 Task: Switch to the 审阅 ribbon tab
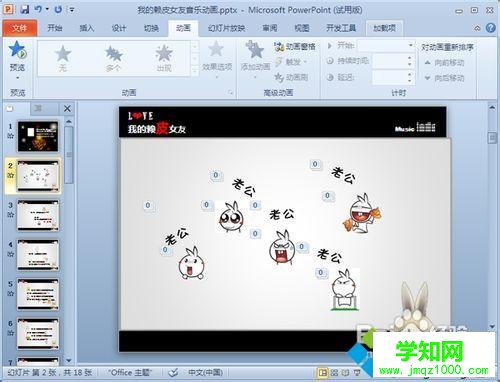click(x=270, y=28)
